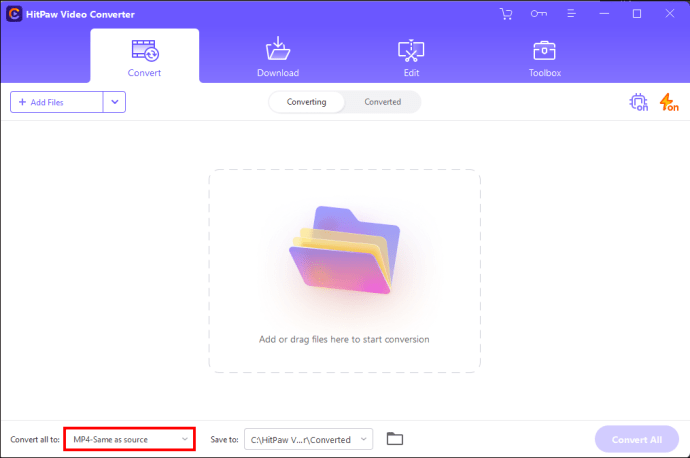Select the Converted list tab
Screen dimensions: 690x458
coord(383,102)
